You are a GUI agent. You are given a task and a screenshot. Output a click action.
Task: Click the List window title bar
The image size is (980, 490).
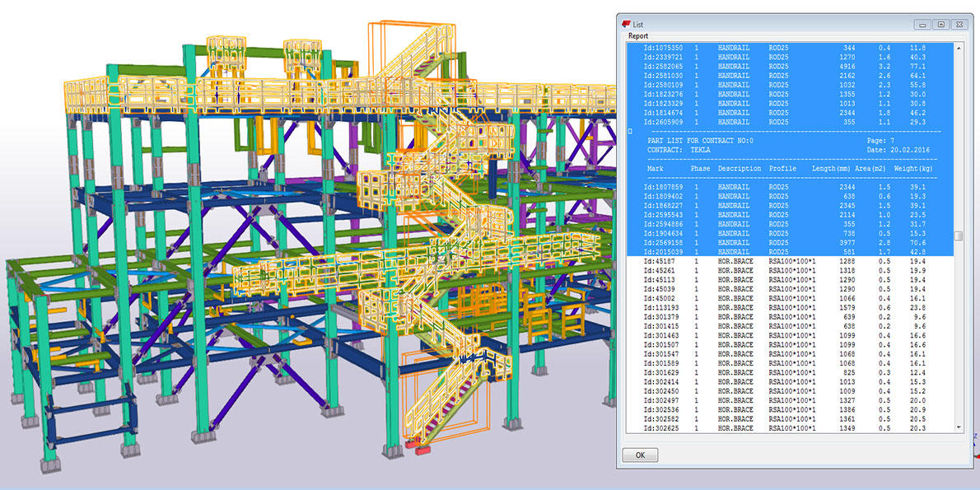(774, 25)
